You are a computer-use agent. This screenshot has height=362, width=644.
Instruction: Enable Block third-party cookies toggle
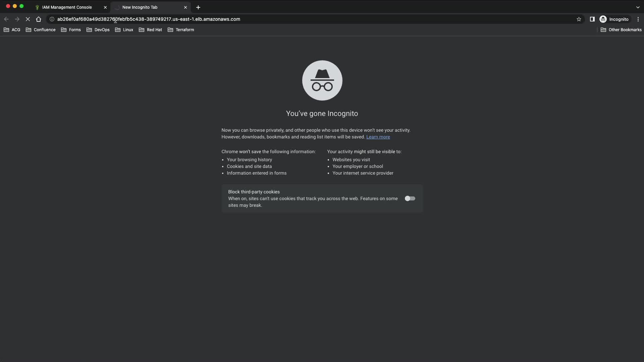[x=410, y=198]
